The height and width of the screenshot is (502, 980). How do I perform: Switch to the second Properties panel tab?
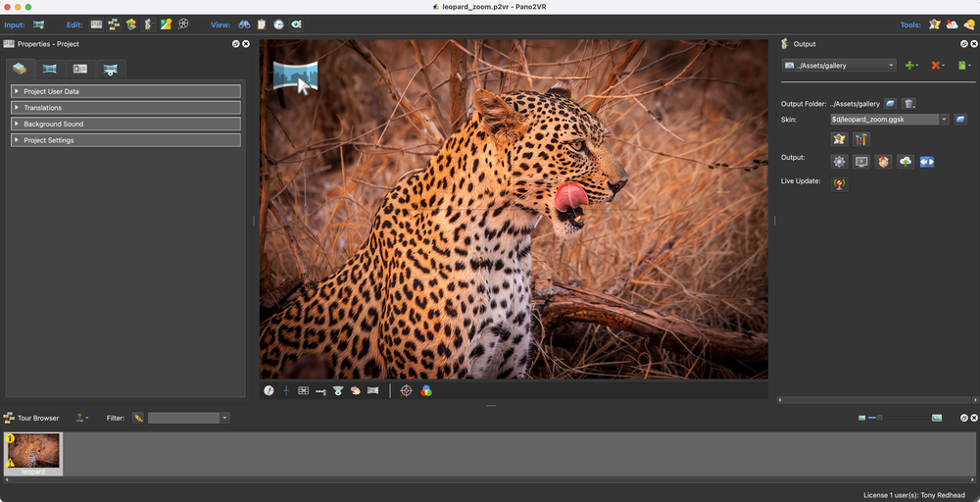(x=49, y=69)
